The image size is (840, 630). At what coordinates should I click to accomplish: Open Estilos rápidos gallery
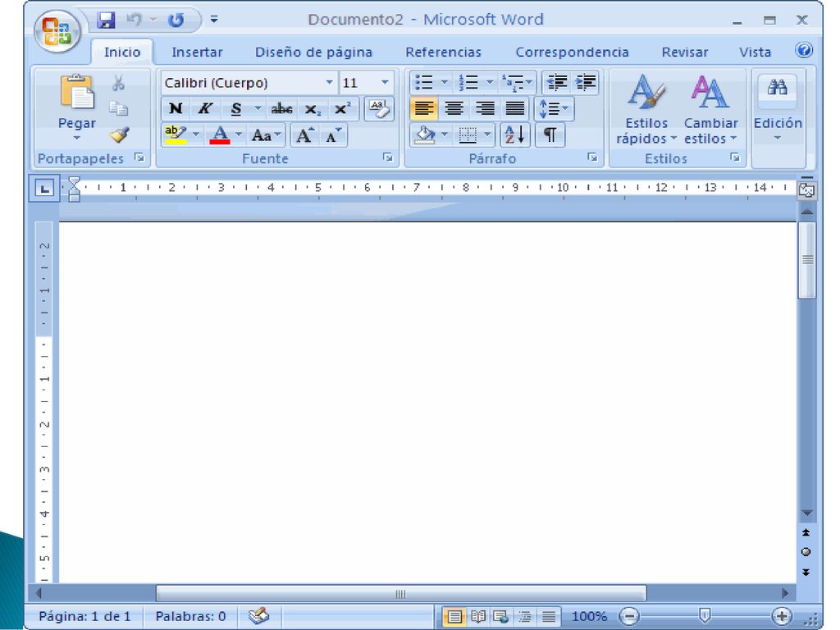(646, 110)
